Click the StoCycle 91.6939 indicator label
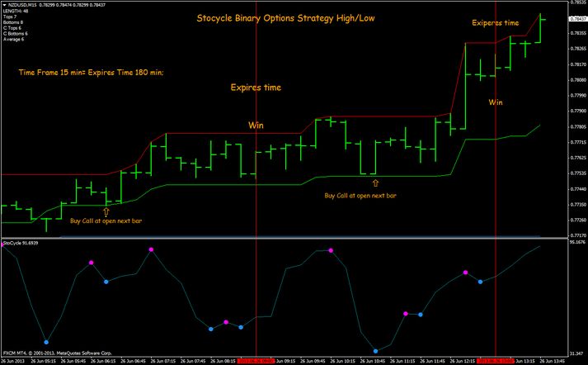The width and height of the screenshot is (588, 365). pos(21,243)
